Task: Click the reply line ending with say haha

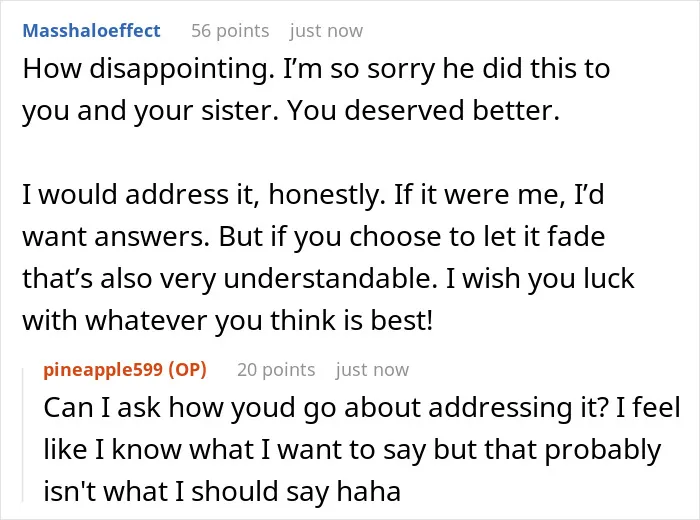Action: point(222,491)
